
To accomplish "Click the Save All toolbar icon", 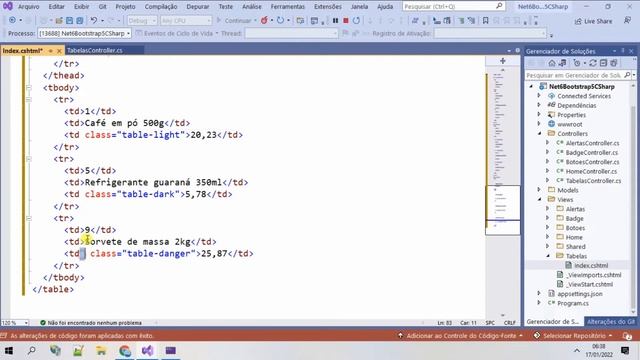I will click(80, 20).
